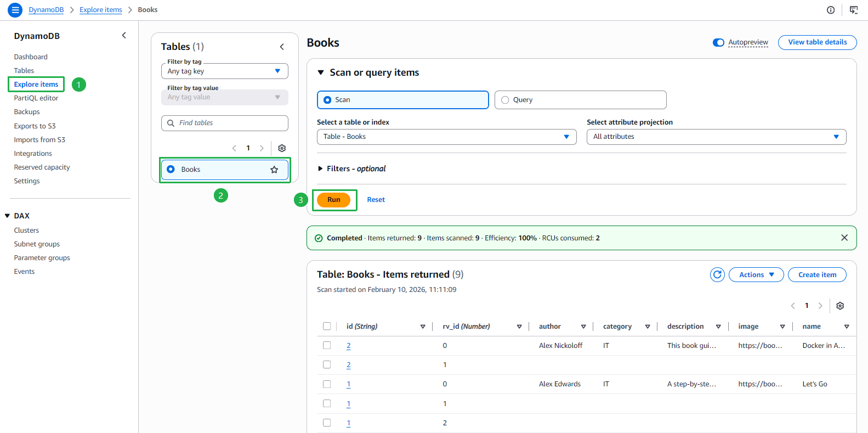Open Dashboard in the sidebar

[x=31, y=57]
